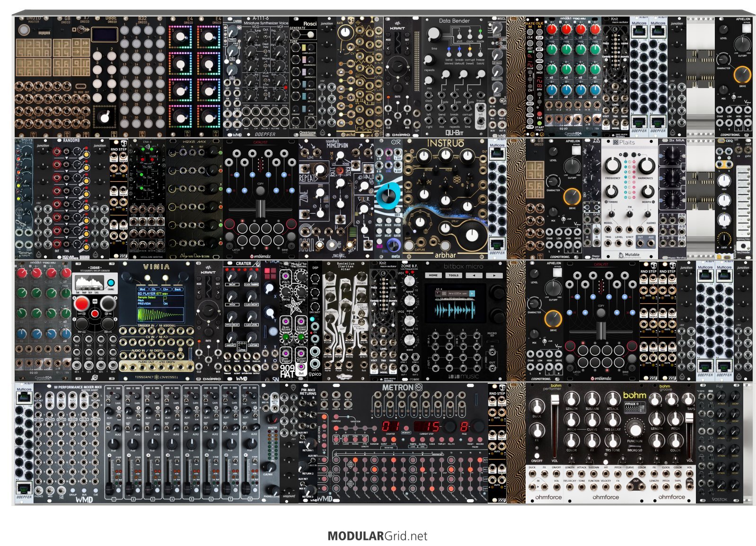Select Ch+ on the Vinia screen
756x546 pixels.
click(x=166, y=289)
